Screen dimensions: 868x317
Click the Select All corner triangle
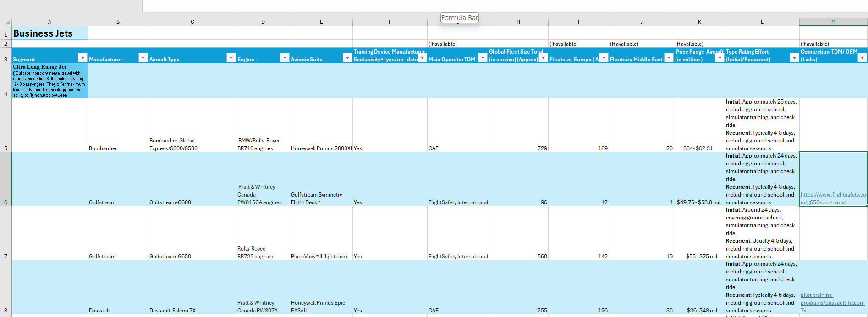click(x=8, y=22)
